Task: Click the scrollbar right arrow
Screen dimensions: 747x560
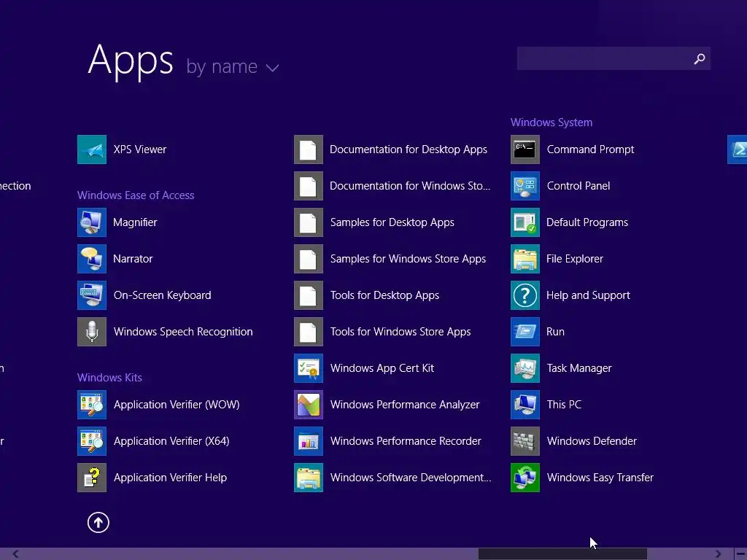Action: [718, 554]
